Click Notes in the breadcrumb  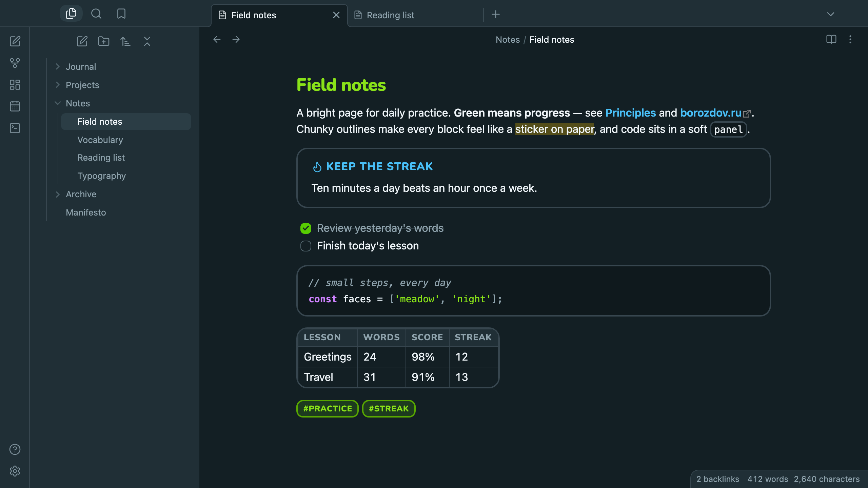[508, 40]
